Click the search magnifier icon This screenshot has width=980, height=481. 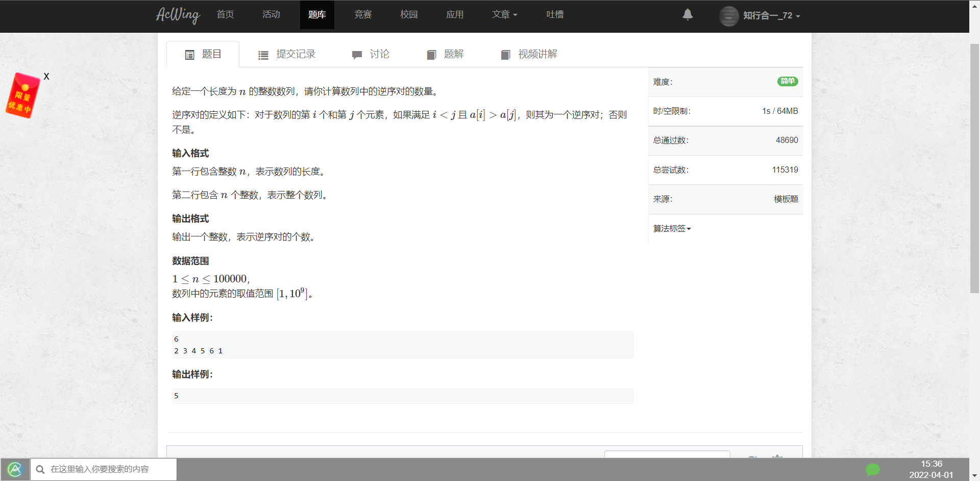(x=40, y=469)
